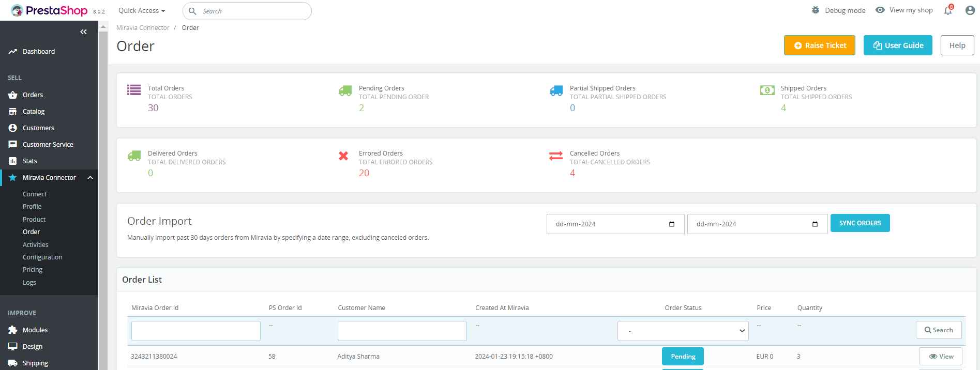Click the Created At Miravia column header
This screenshot has height=370, width=980.
502,308
